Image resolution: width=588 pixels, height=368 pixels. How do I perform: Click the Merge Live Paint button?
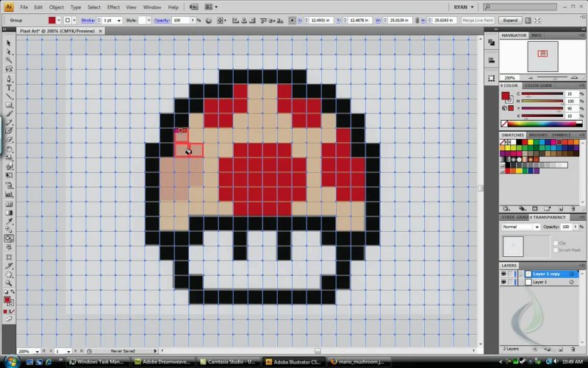[x=478, y=21]
